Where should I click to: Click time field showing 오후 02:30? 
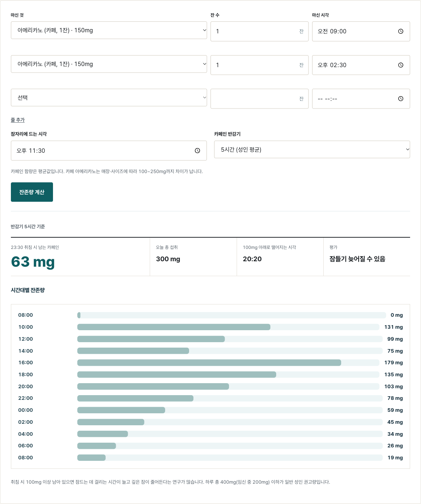point(361,65)
